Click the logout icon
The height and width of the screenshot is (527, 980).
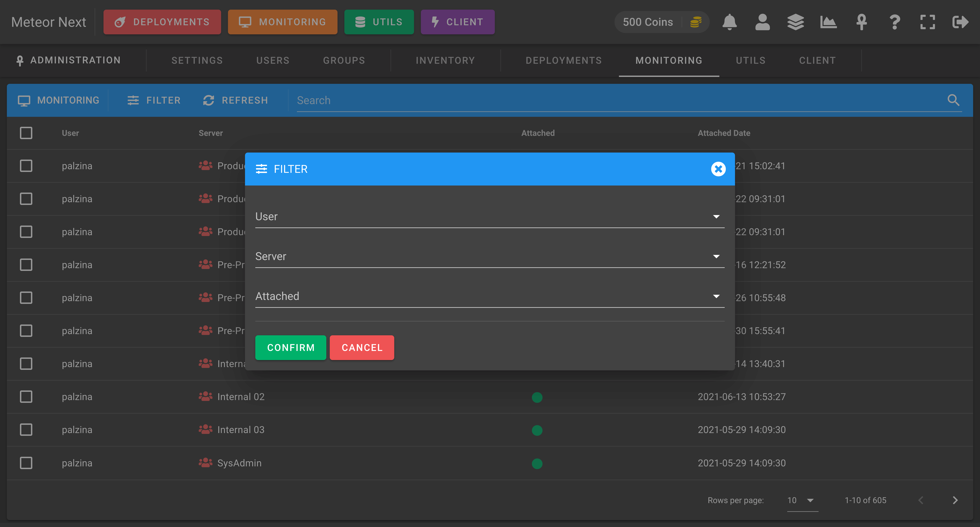(x=960, y=22)
